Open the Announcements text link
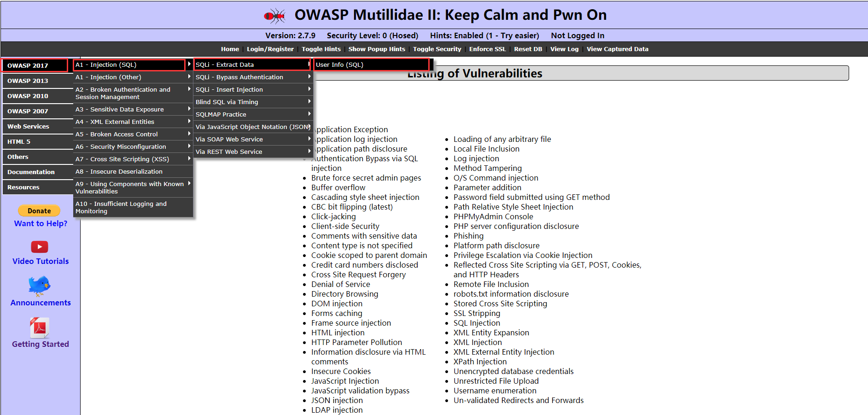Screen dimensions: 868x415 coord(41,303)
